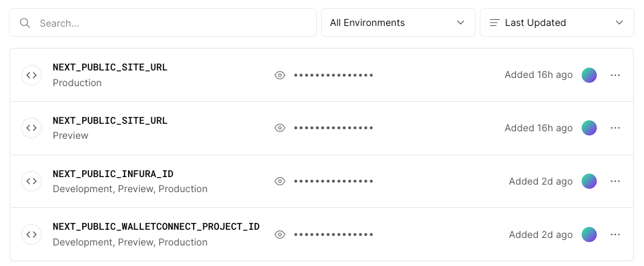This screenshot has width=644, height=266.
Task: Reveal value of NEXT_PUBLIC_INFURA_ID
Action: click(280, 181)
